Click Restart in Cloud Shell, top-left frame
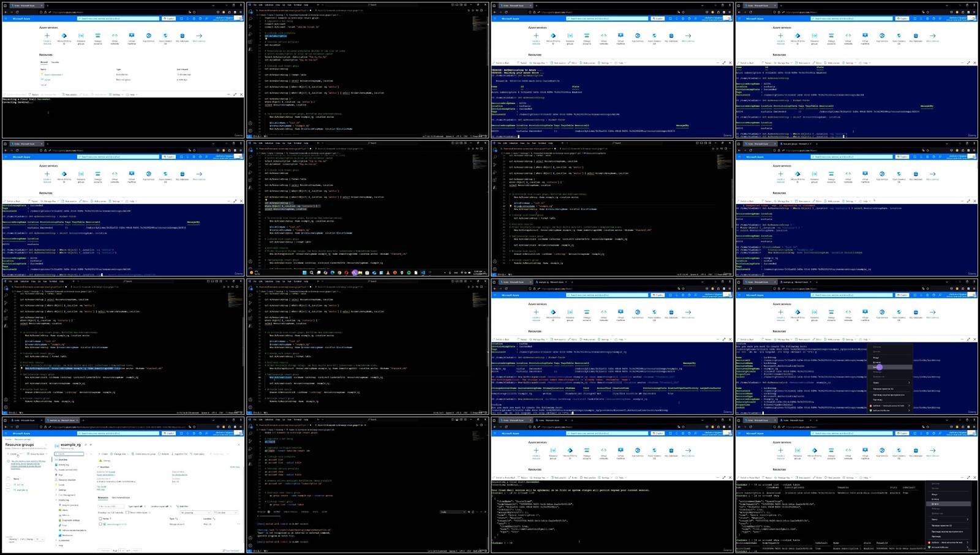980x555 pixels. [x=34, y=94]
